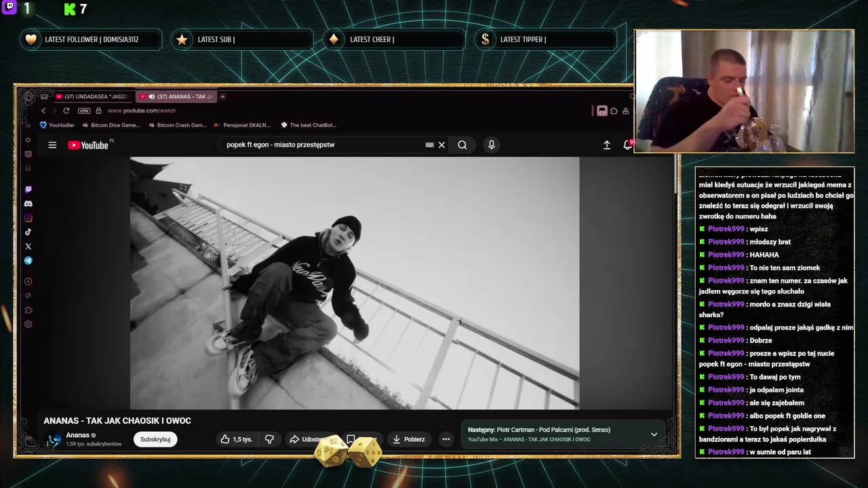Open browser sidebar settings gear
The image size is (868, 488).
click(28, 325)
